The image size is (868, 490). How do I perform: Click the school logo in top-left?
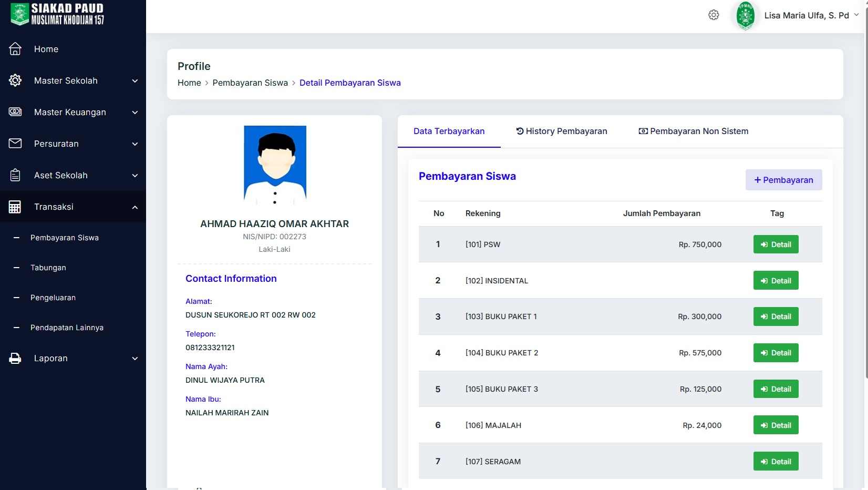point(20,14)
